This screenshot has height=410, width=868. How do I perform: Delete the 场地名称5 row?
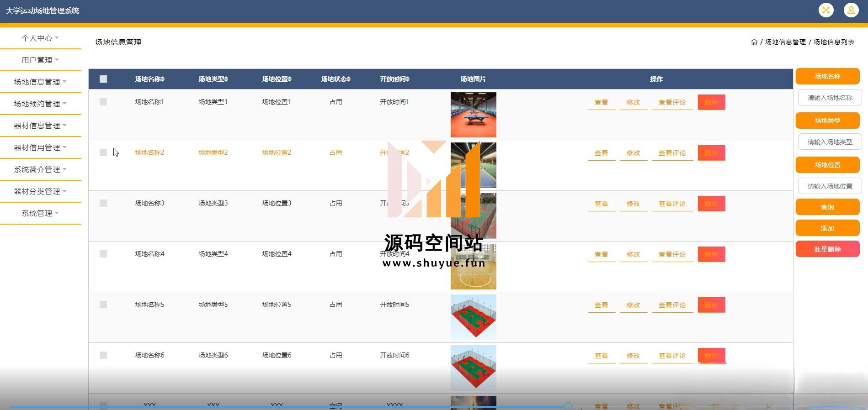tap(711, 305)
